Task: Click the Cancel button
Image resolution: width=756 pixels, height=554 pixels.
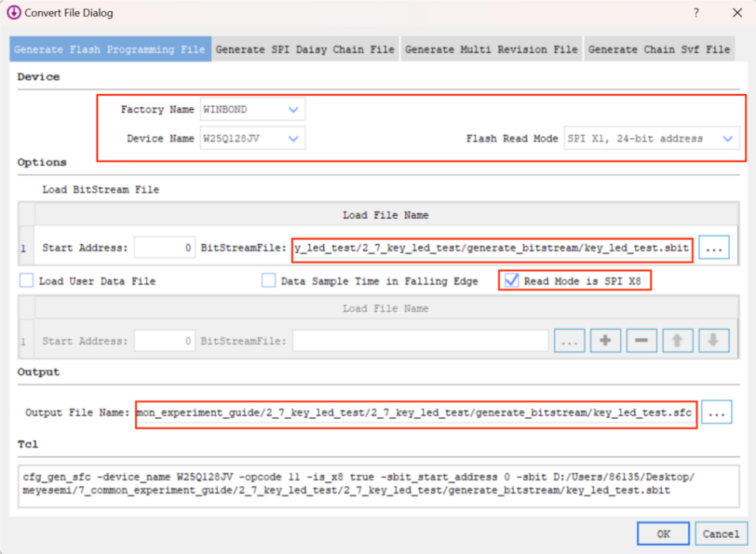Action: [721, 533]
